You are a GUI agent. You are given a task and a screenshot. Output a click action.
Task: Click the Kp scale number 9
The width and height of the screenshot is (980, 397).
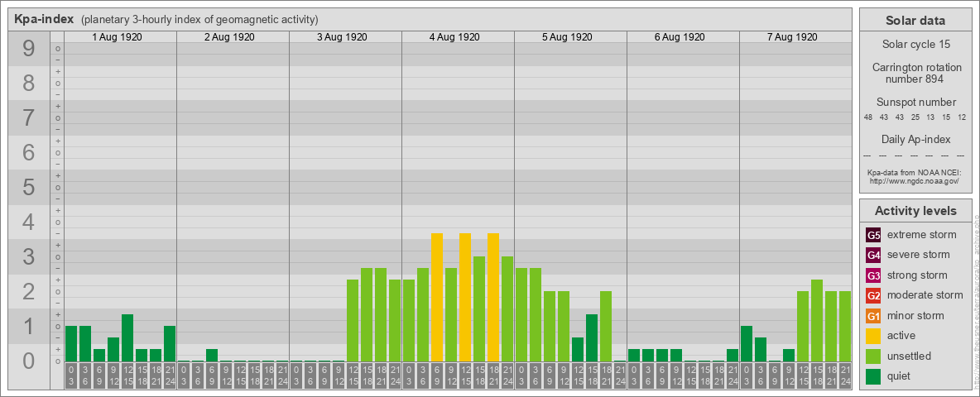[28, 48]
